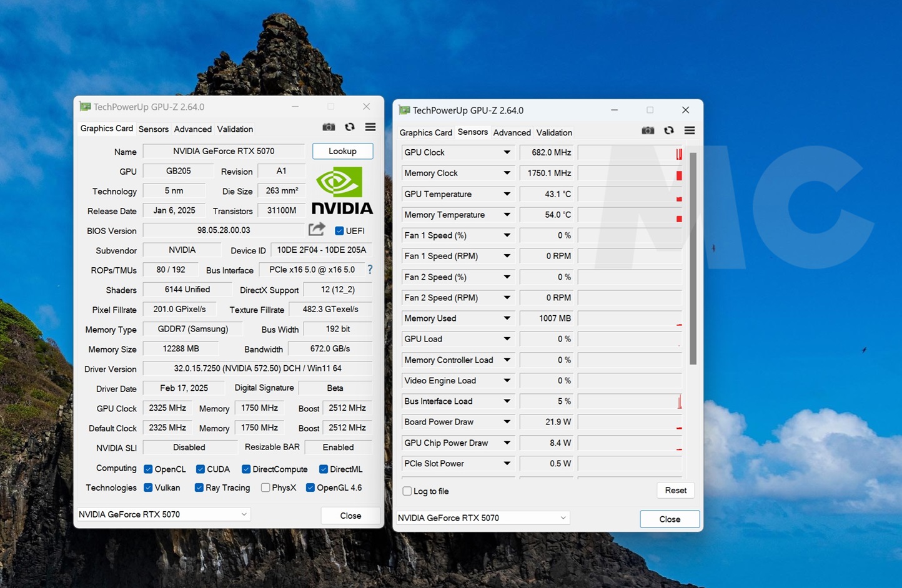Click the refresh icon in Sensors window

[669, 130]
